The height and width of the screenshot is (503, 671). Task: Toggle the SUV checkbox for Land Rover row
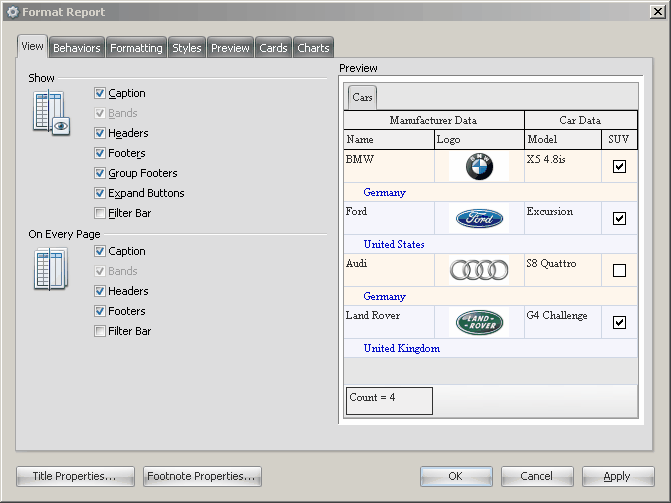tap(619, 322)
